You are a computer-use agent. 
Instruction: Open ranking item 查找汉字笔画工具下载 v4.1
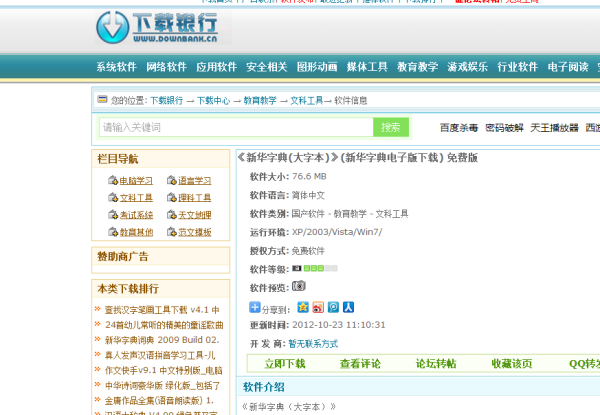[162, 310]
